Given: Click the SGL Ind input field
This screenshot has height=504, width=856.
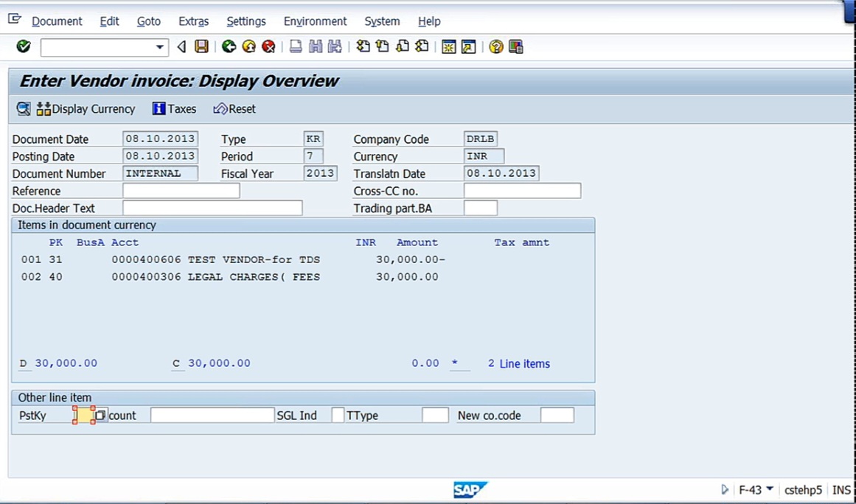Looking at the screenshot, I should (338, 415).
